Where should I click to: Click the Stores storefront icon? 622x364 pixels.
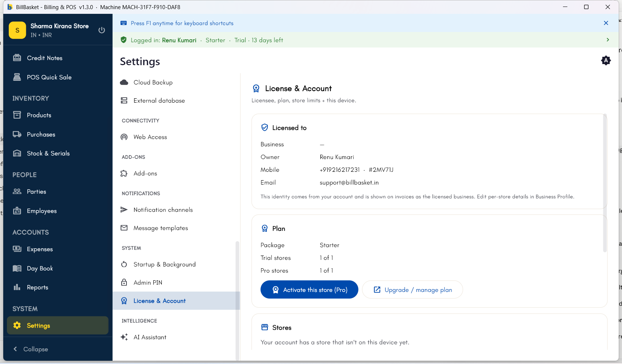click(265, 327)
